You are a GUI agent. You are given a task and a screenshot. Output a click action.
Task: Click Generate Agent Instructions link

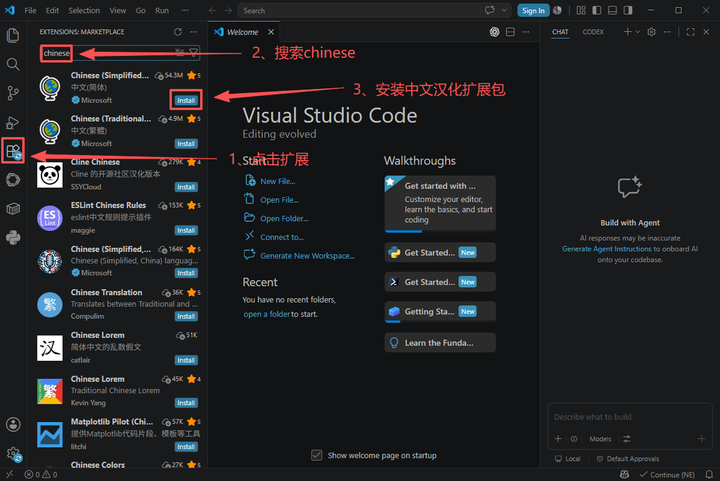coord(607,249)
